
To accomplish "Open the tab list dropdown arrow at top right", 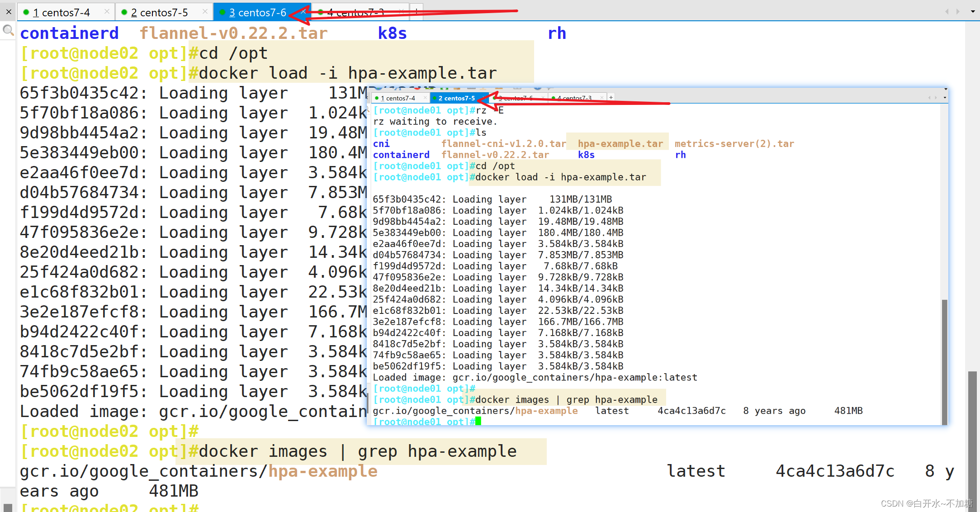I will coord(973,11).
